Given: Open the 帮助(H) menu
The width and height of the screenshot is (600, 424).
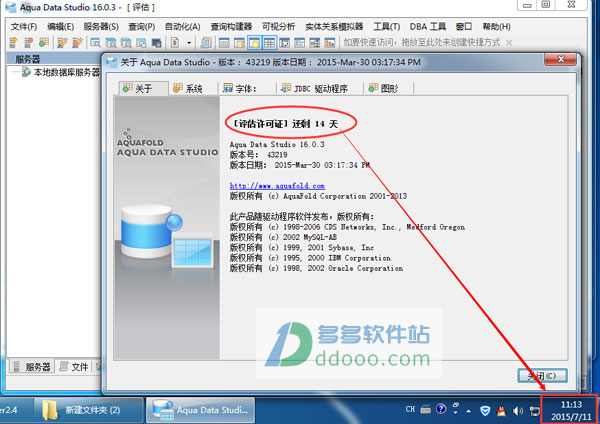Looking at the screenshot, I should 496,26.
